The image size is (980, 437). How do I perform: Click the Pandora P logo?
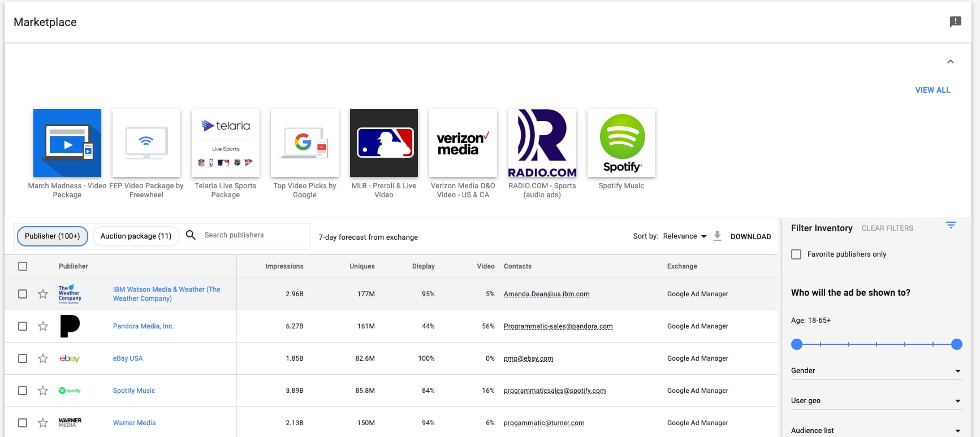pyautogui.click(x=70, y=326)
